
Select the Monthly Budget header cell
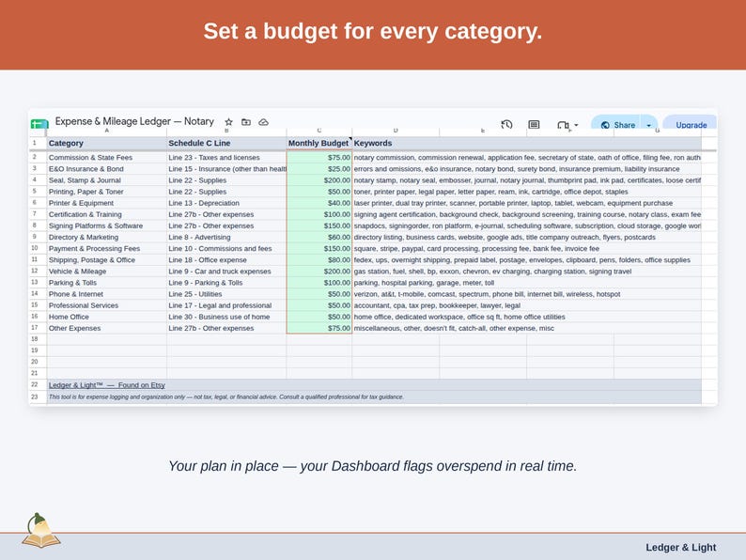319,143
